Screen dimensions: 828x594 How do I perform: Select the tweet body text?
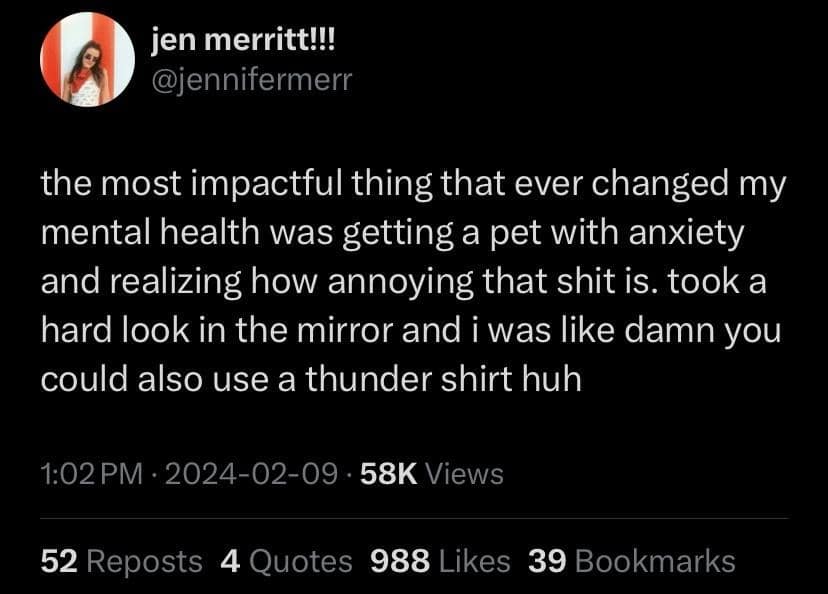pos(400,280)
